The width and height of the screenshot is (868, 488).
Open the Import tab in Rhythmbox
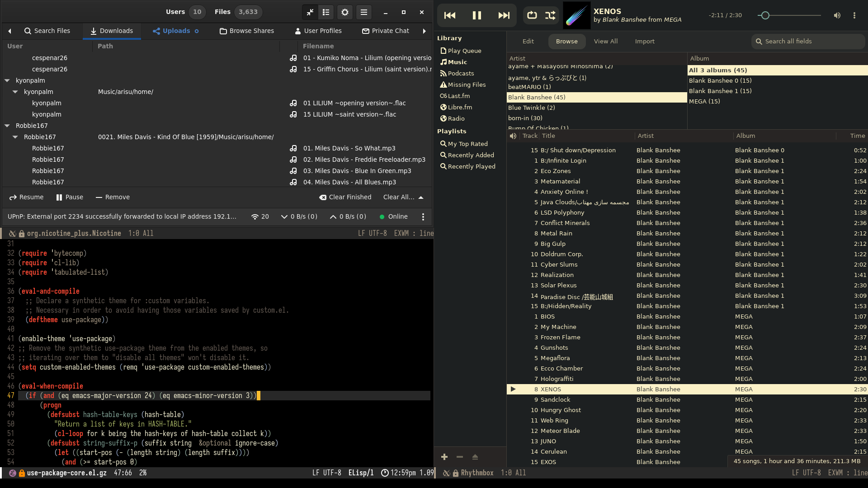point(644,41)
